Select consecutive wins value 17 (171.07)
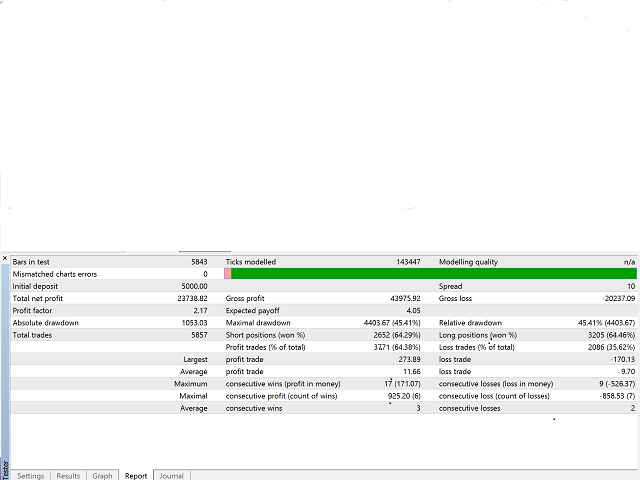 402,384
